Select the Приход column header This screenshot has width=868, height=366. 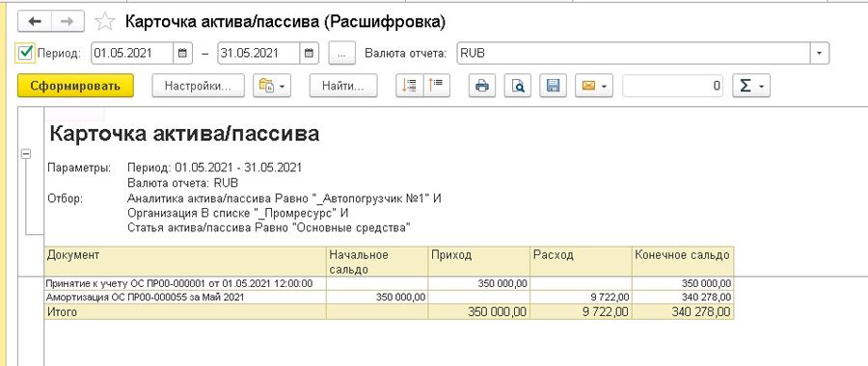click(x=478, y=261)
